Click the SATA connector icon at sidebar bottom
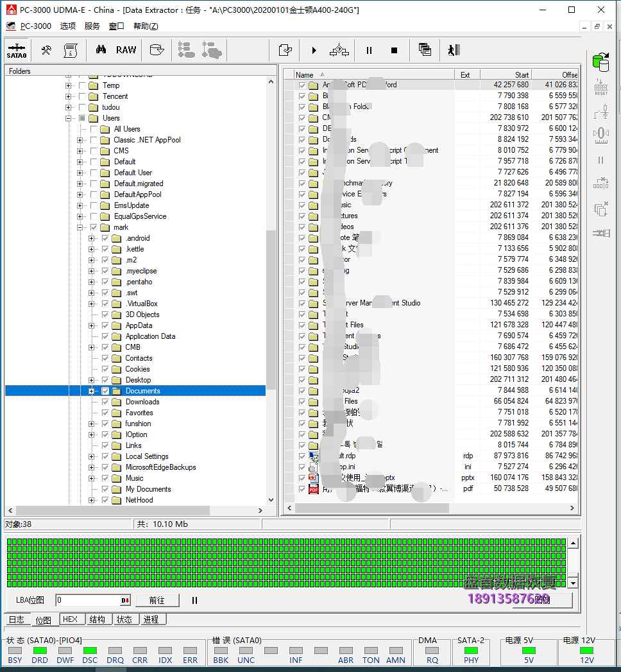The image size is (621, 672). click(601, 233)
